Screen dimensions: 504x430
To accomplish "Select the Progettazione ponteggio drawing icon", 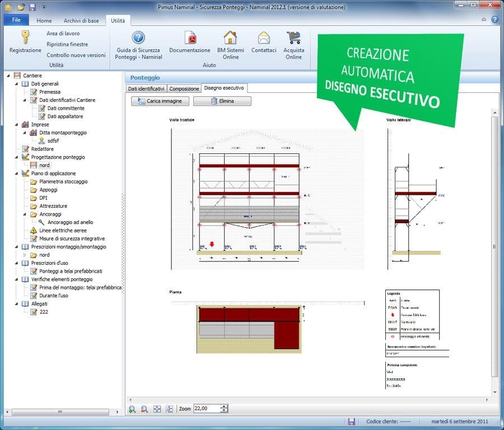I will (x=25, y=157).
